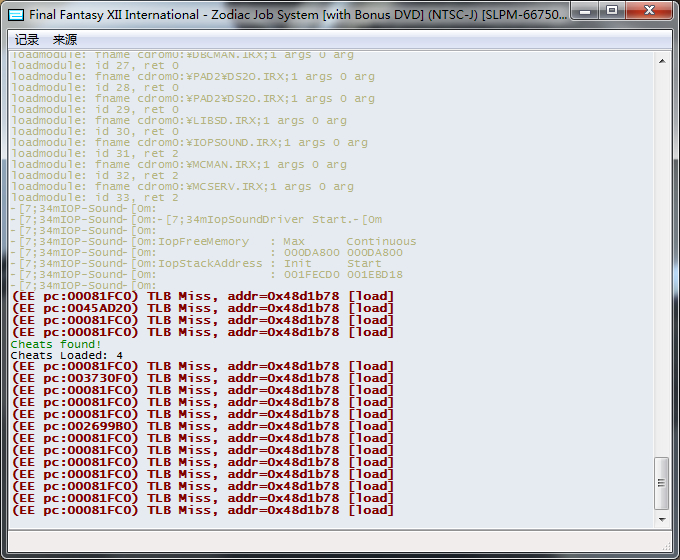Screen dimensions: 680x560
Task: Click the TLB Miss line with pc:002699B0
Action: (x=203, y=426)
